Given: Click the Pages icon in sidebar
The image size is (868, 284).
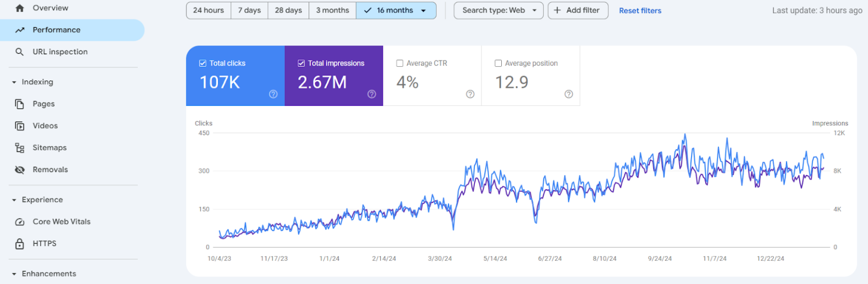Looking at the screenshot, I should (20, 104).
